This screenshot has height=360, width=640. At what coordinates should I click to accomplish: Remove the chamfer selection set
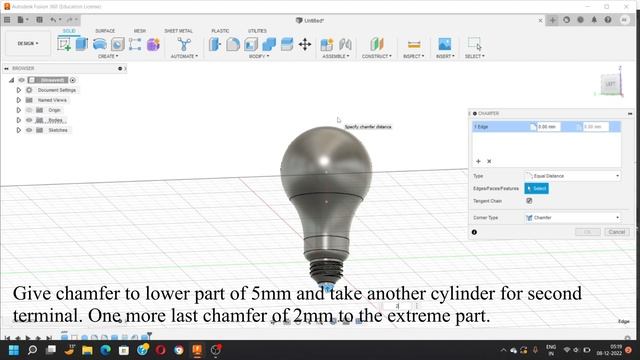click(x=489, y=161)
